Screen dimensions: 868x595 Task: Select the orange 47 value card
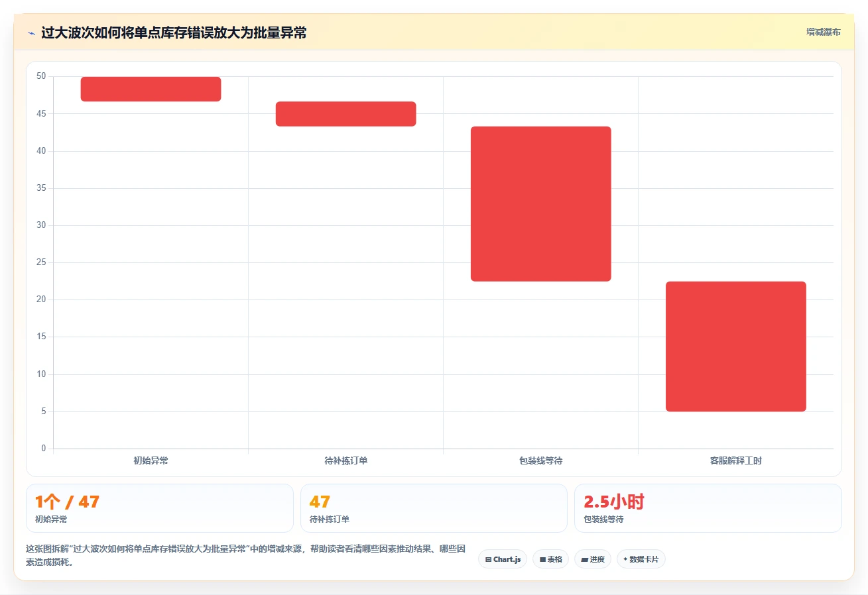(x=434, y=508)
